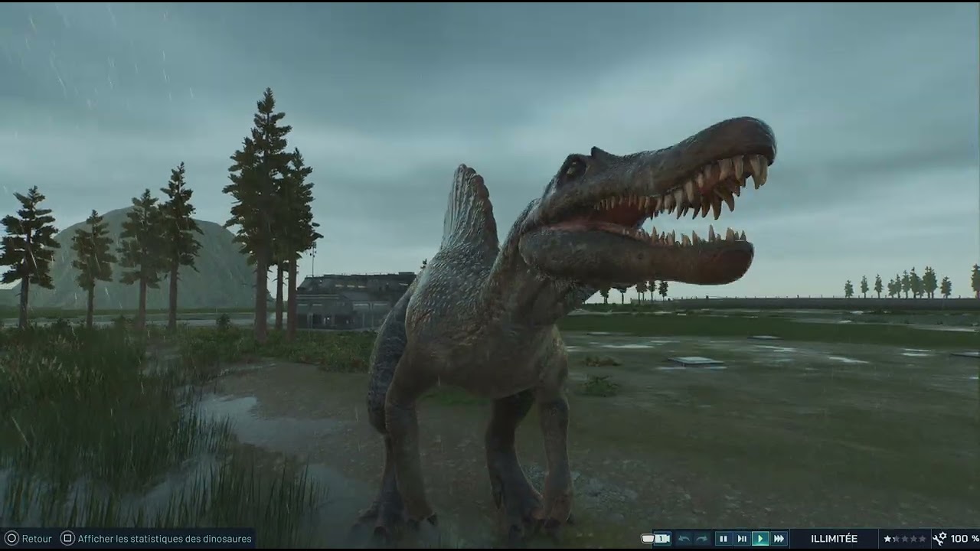
Task: Click the redo arrow icon
Action: coord(702,539)
